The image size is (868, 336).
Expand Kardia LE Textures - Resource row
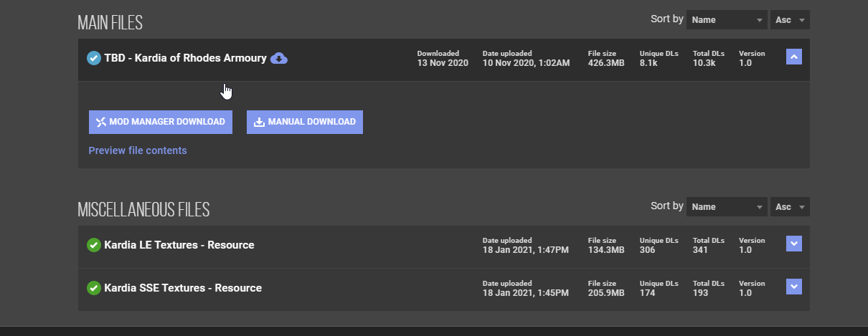pos(794,244)
